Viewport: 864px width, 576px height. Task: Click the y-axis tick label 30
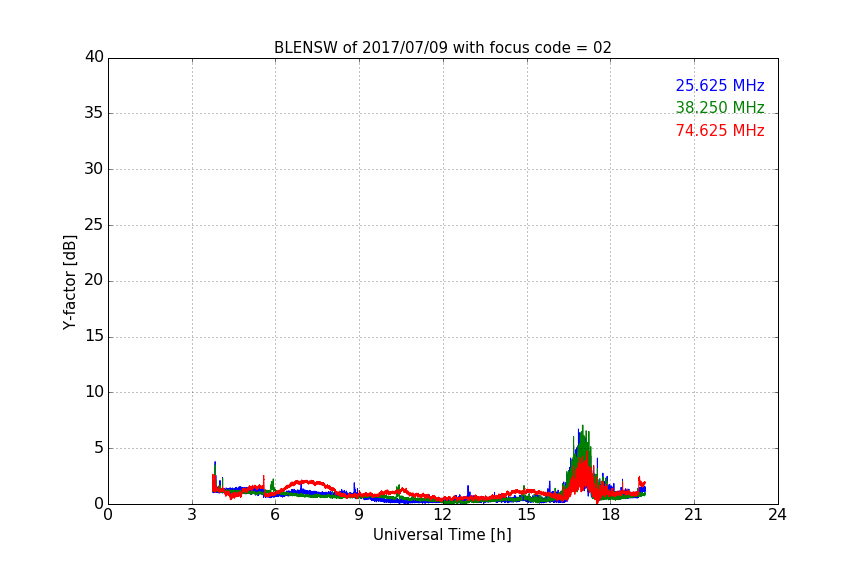(x=94, y=169)
